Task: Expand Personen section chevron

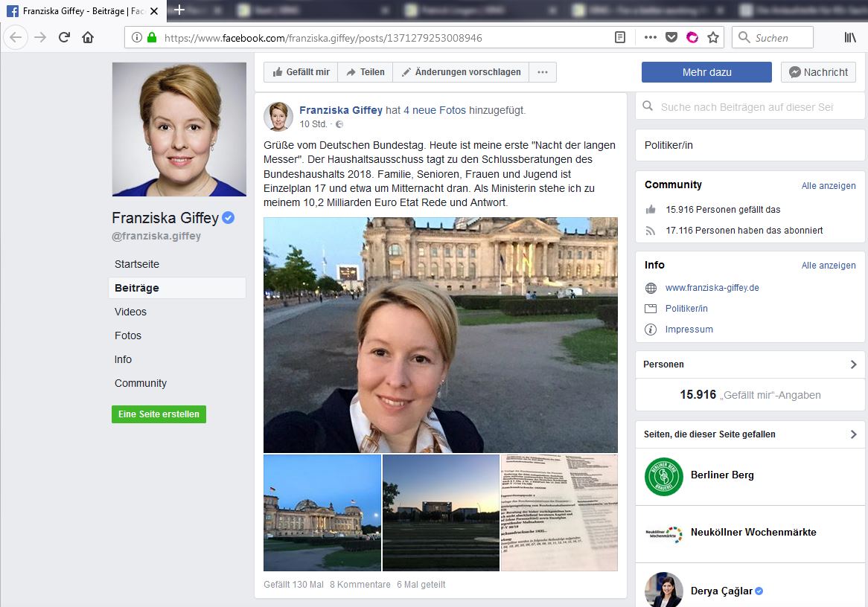Action: [853, 364]
